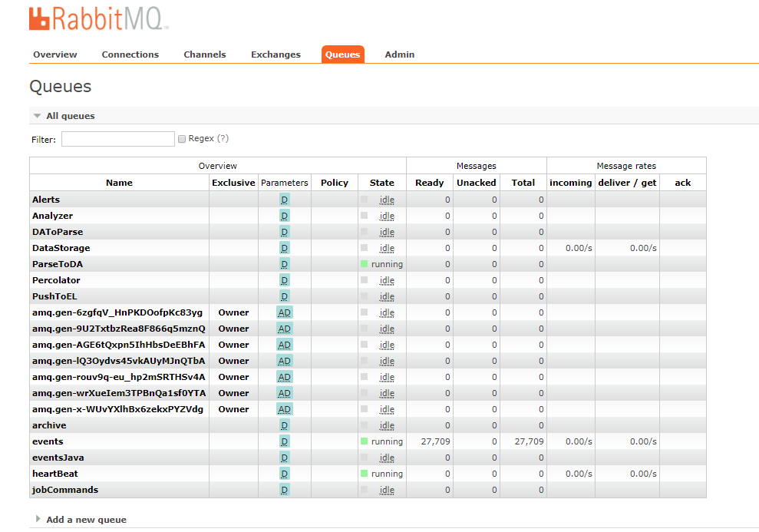Click the D badge in ParseToDA row
The image size is (759, 532).
[285, 264]
